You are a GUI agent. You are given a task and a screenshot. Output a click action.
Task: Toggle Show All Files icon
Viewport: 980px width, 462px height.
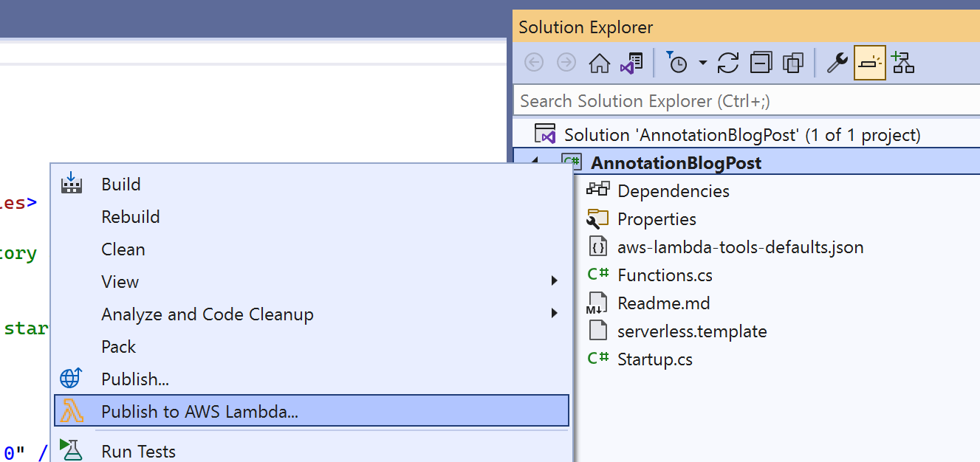click(793, 63)
